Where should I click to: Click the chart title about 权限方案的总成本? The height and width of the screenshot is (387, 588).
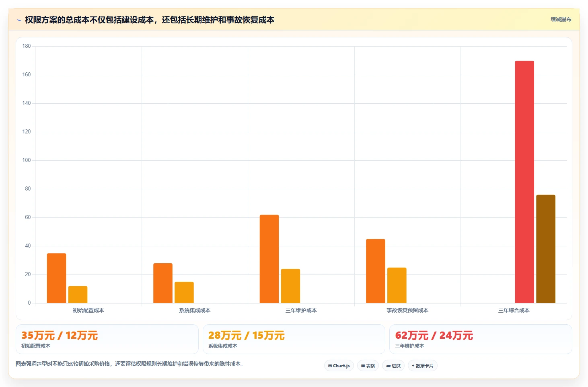click(150, 20)
